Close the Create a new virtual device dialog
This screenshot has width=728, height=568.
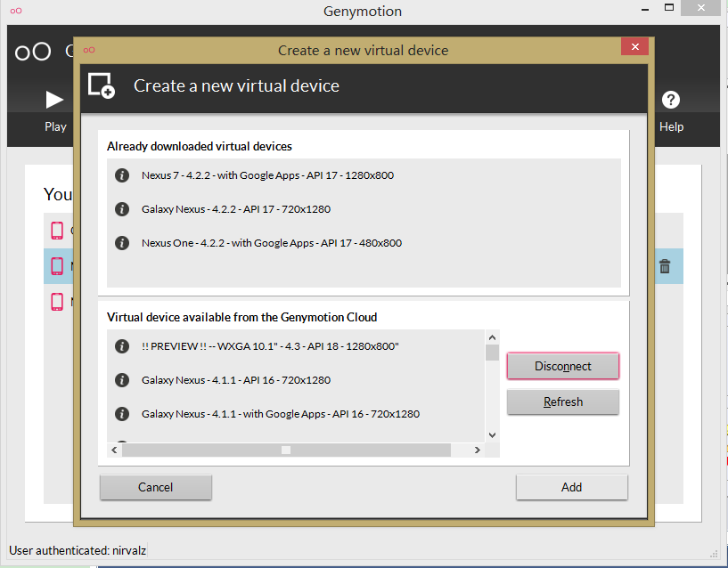(634, 46)
